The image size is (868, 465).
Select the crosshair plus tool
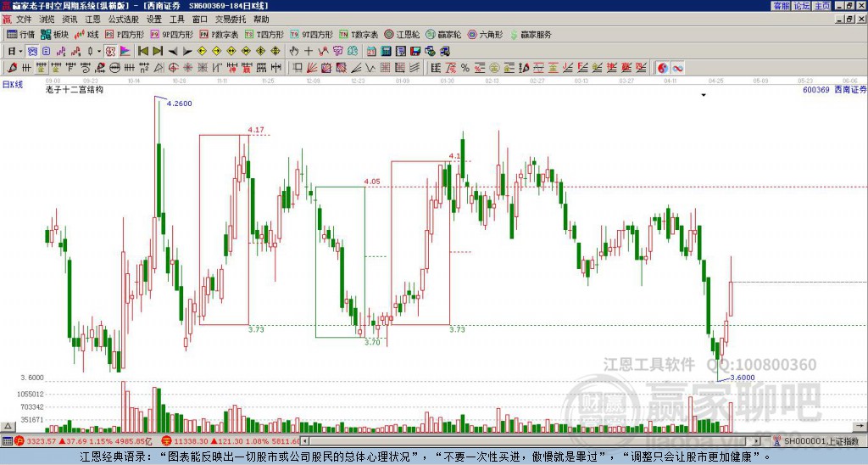tap(309, 51)
